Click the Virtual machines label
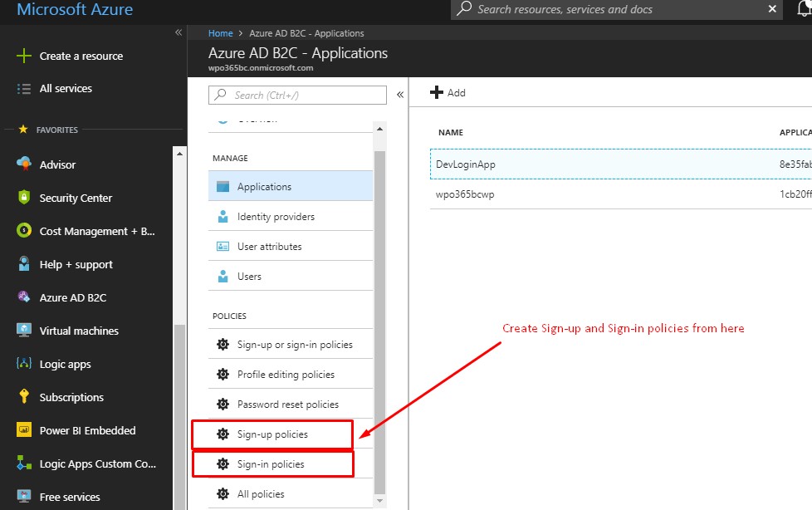Image resolution: width=812 pixels, height=510 pixels. (x=79, y=331)
